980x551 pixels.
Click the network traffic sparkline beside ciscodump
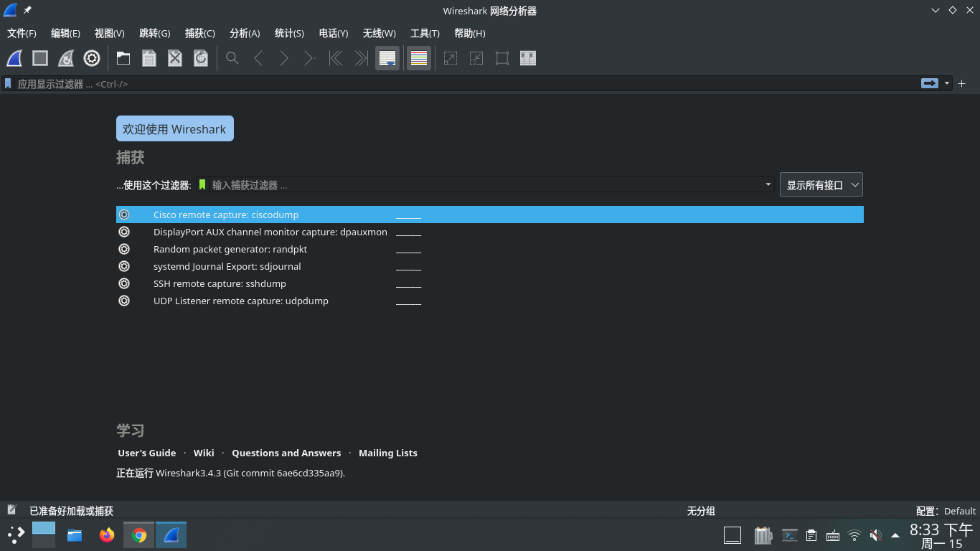[x=408, y=215]
